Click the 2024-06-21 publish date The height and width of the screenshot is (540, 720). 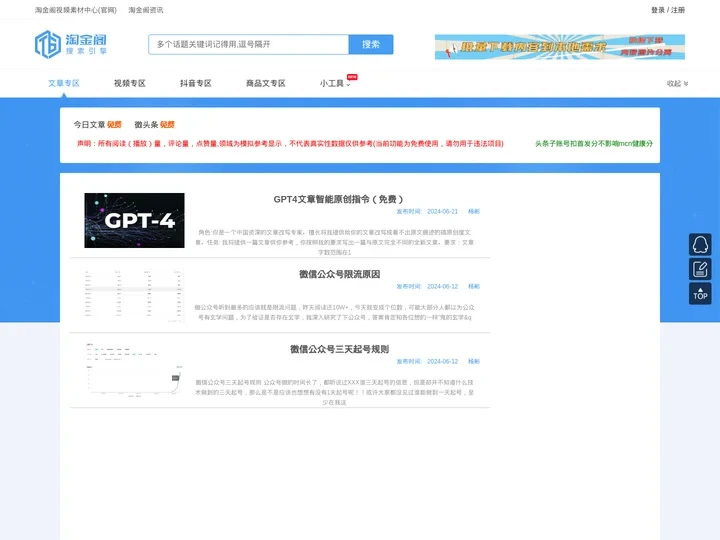(442, 211)
